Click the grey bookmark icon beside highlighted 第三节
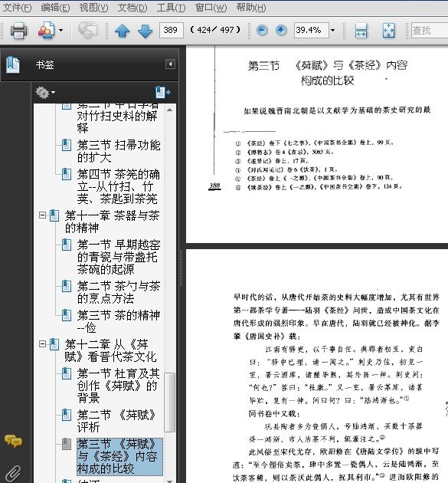The height and width of the screenshot is (483, 448). [67, 444]
